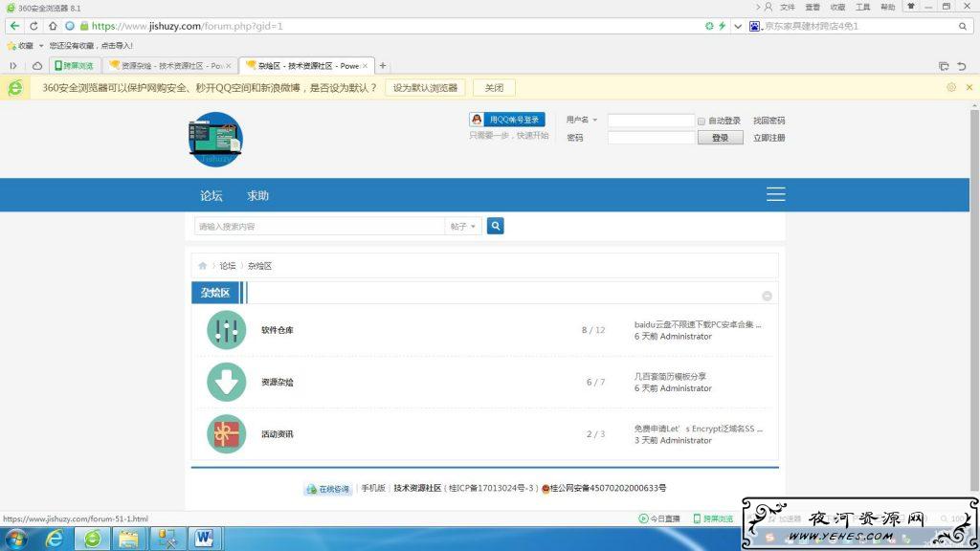Click the skin (shirt) icon
The width and height of the screenshot is (980, 551).
(x=911, y=7)
